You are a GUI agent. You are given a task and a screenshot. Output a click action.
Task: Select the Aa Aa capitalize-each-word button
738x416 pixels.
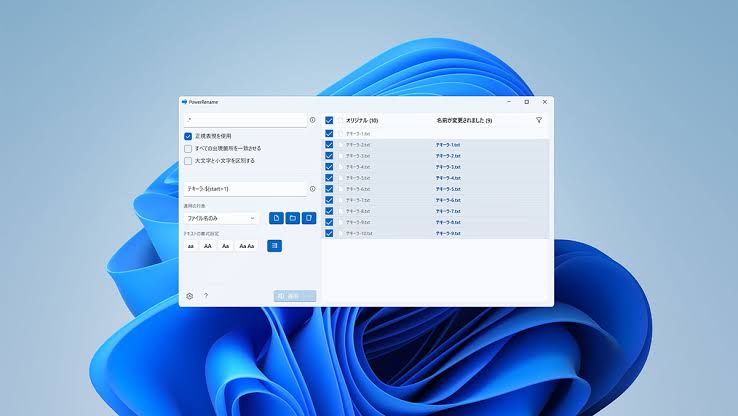click(247, 246)
